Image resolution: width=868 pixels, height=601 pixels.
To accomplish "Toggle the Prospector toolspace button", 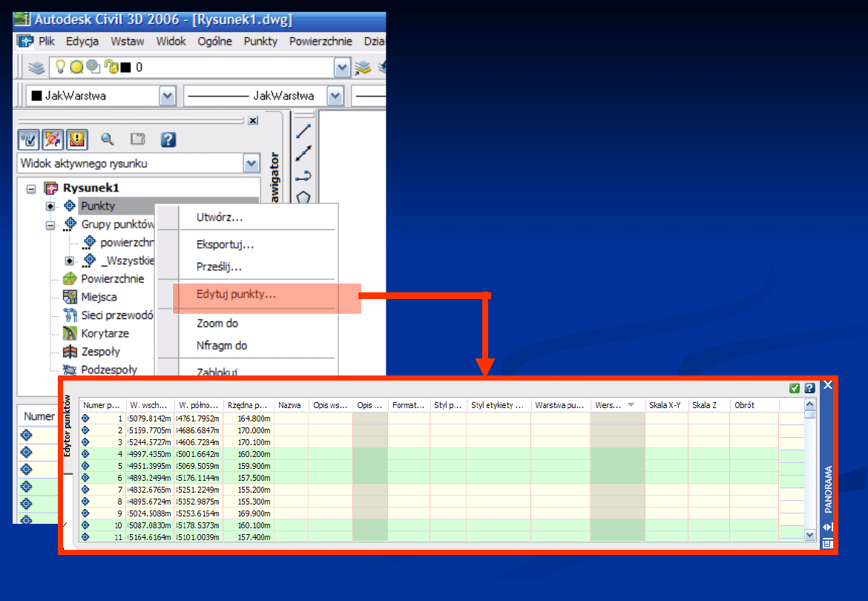I will [x=28, y=140].
